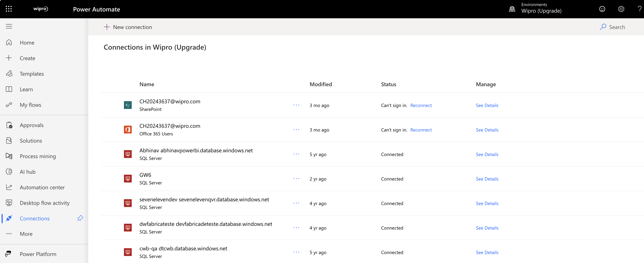
Task: Click the Solutions icon in sidebar
Action: [9, 140]
